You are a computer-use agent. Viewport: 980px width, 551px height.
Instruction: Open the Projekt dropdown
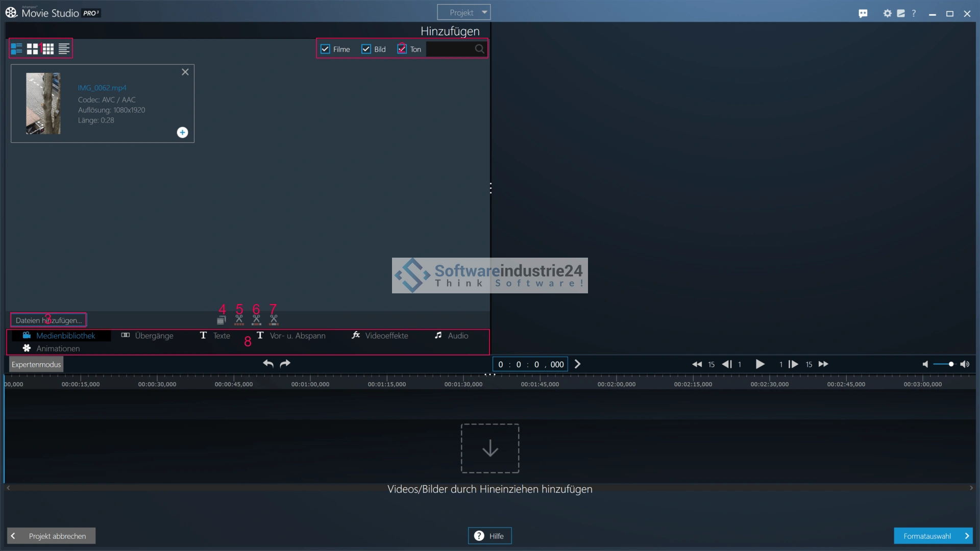click(463, 12)
